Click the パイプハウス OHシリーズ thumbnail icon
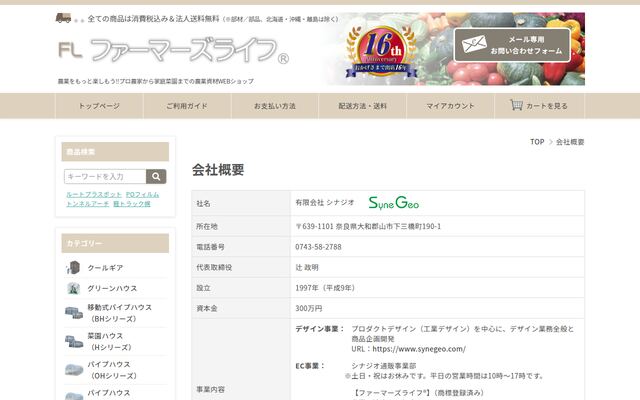Viewport: 640px width, 400px height. (x=73, y=370)
